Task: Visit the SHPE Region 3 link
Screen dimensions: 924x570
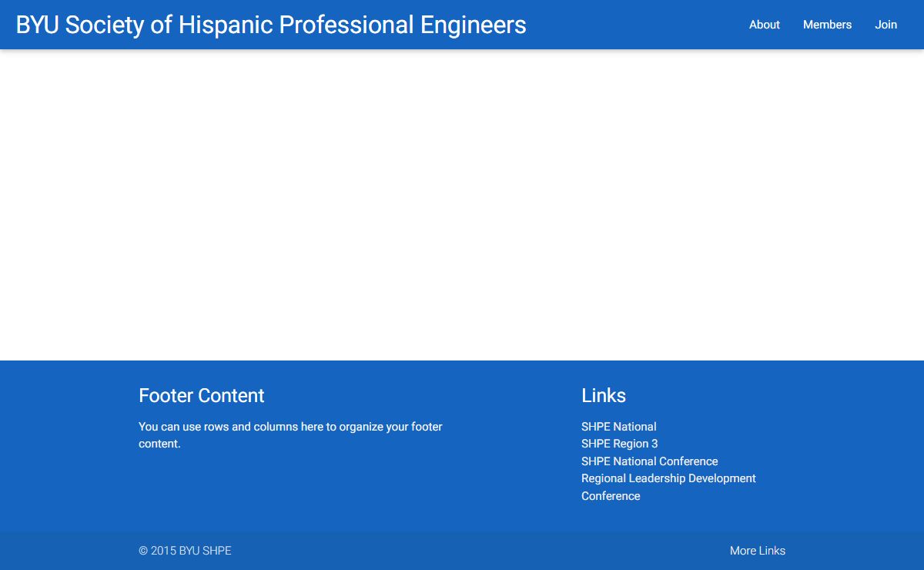Action: [x=619, y=444]
